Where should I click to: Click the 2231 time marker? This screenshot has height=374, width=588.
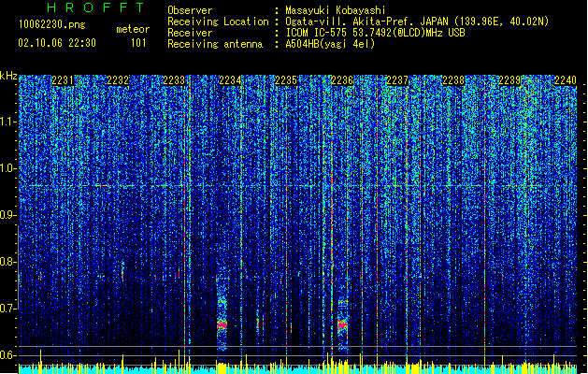point(63,80)
